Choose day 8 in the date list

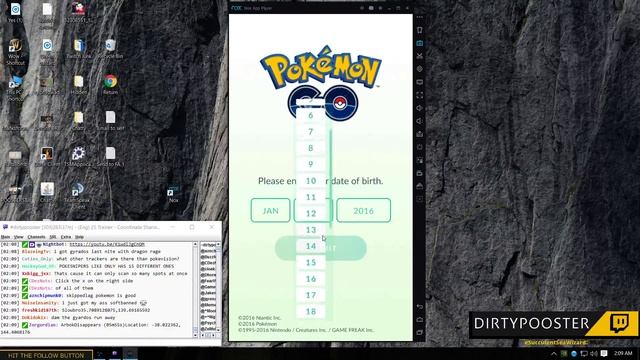click(x=311, y=148)
